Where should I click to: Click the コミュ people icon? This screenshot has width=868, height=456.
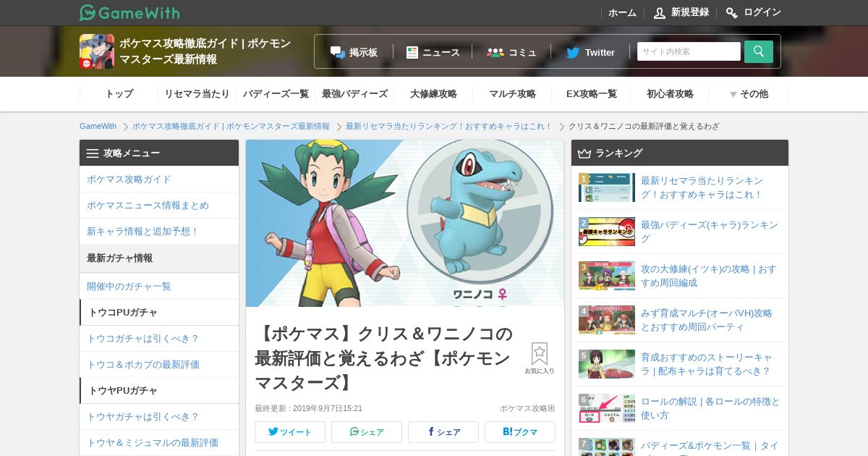click(x=495, y=52)
